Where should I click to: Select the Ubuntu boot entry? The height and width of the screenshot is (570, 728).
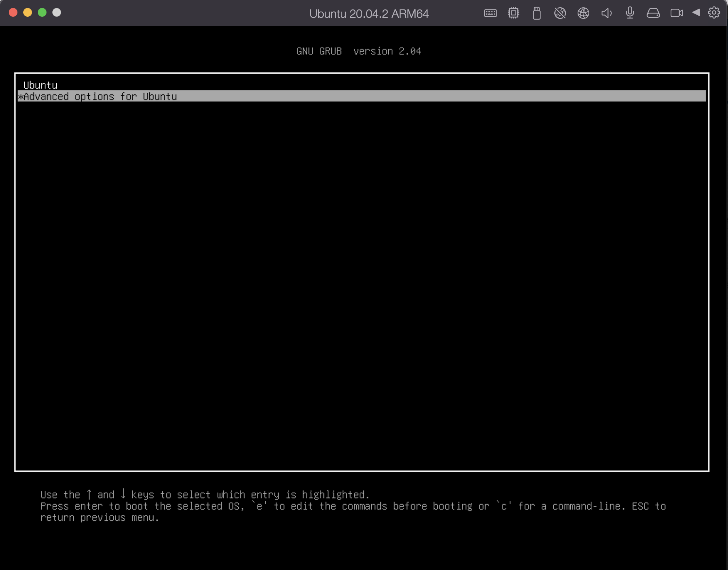[x=40, y=85]
